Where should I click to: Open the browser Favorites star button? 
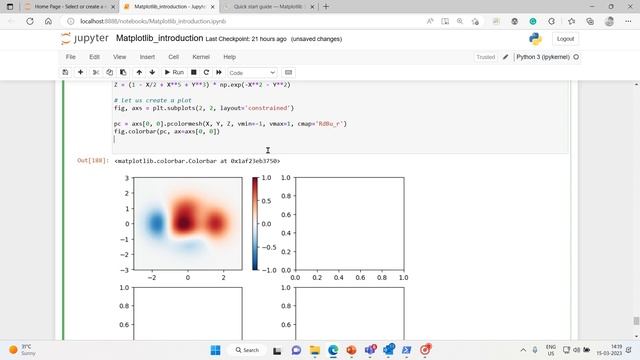point(571,21)
